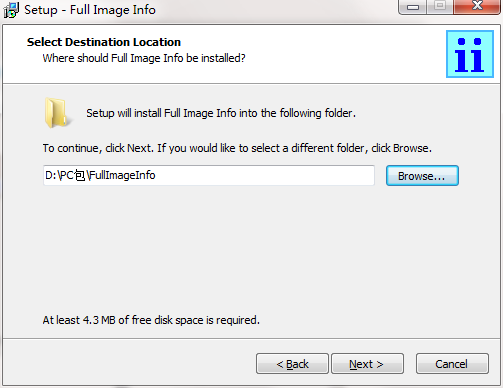Click the blue 'ii' Full Image Info logo
The height and width of the screenshot is (388, 503).
point(470,54)
